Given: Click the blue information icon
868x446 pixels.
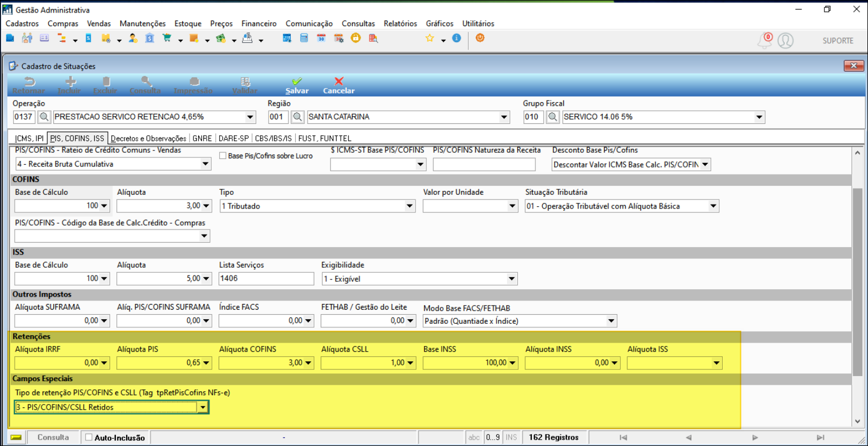Looking at the screenshot, I should click(x=456, y=38).
